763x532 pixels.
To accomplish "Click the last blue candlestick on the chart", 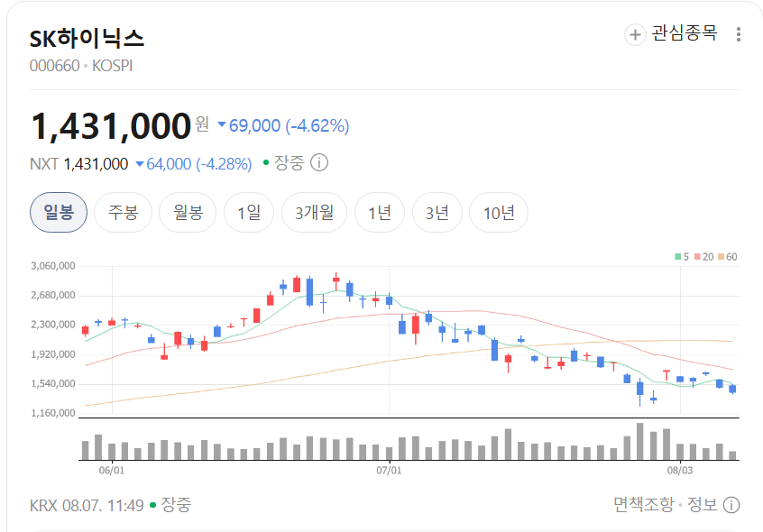I will click(732, 389).
